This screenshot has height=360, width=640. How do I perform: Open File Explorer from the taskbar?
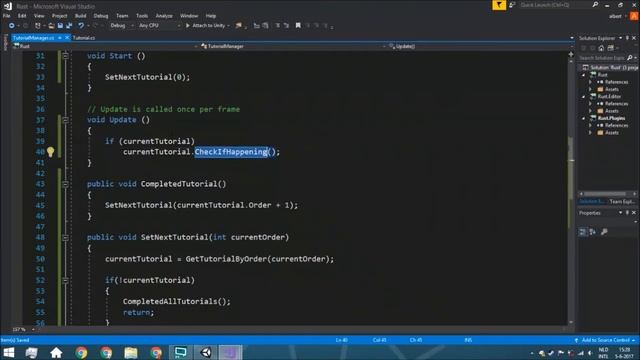coord(131,353)
